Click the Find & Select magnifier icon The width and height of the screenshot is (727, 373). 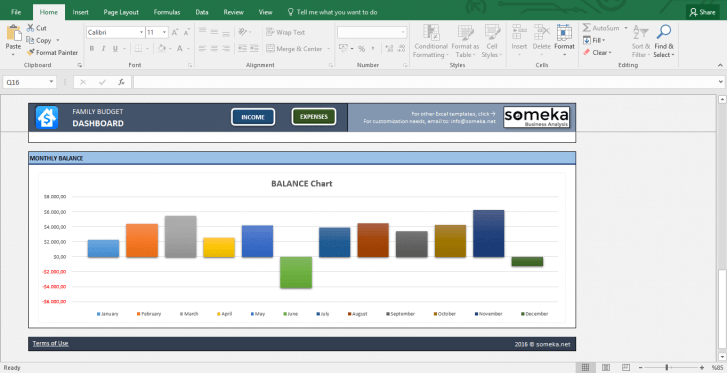coord(664,32)
